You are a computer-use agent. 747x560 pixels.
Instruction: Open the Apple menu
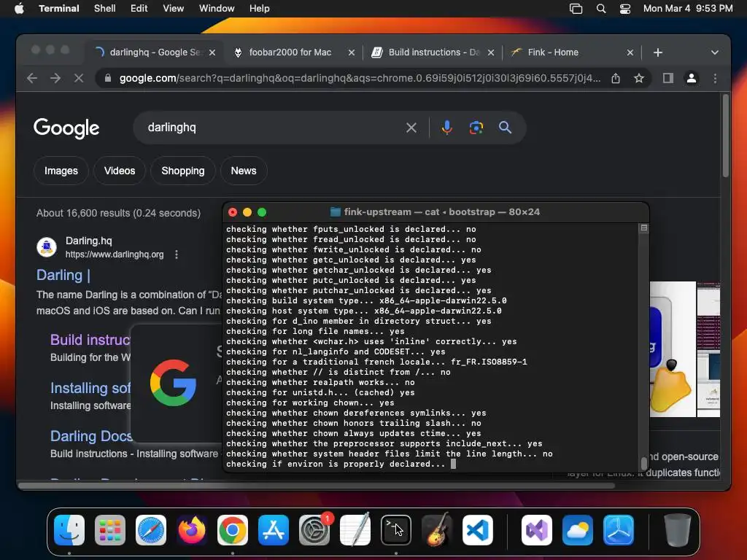pyautogui.click(x=19, y=9)
